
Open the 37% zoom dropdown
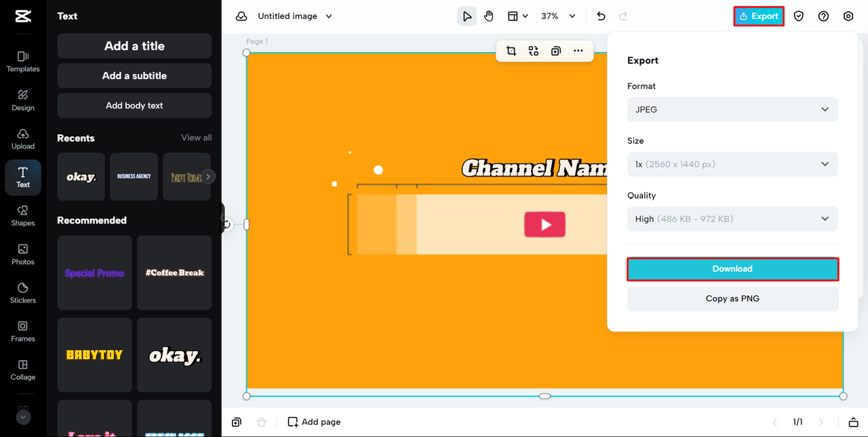[558, 16]
